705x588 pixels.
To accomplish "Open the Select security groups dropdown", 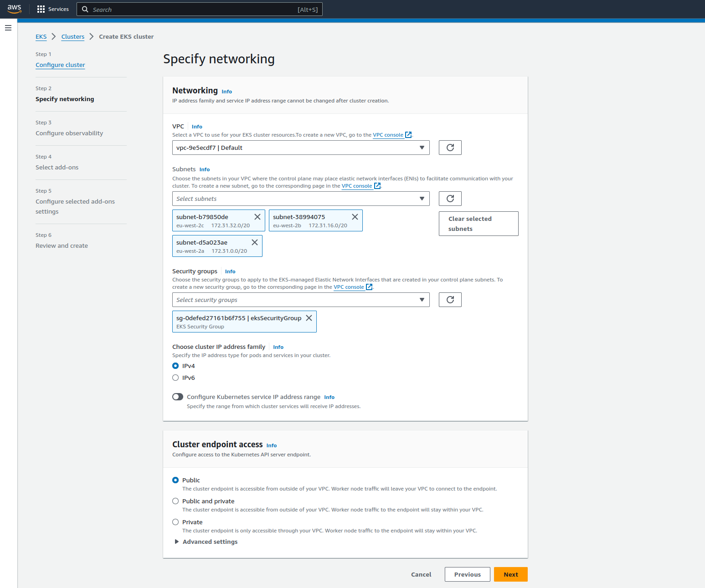I will point(301,300).
